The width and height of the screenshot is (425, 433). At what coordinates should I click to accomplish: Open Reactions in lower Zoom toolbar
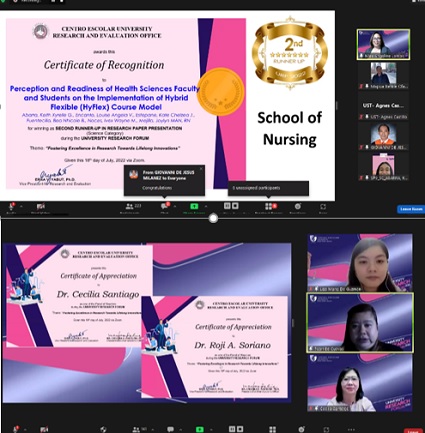pyautogui.click(x=301, y=429)
